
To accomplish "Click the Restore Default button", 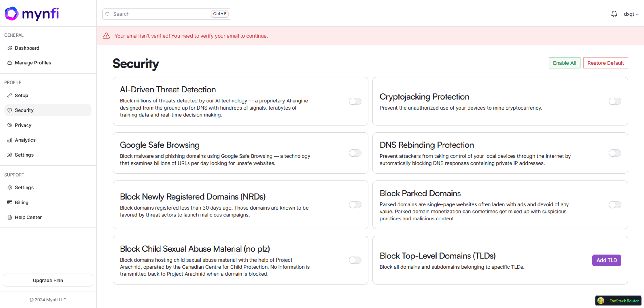I will (x=605, y=63).
